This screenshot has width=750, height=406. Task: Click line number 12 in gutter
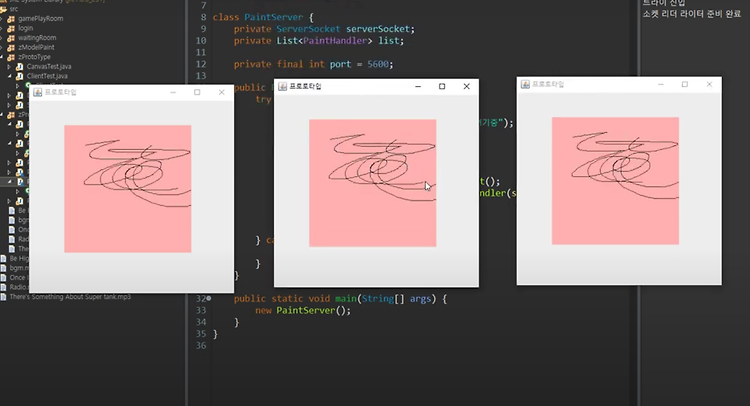201,64
